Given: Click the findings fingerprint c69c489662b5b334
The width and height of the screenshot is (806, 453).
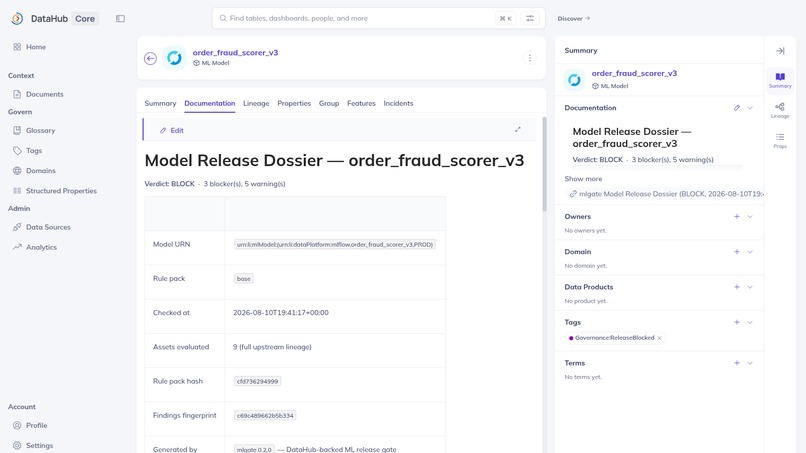Looking at the screenshot, I should pyautogui.click(x=265, y=415).
